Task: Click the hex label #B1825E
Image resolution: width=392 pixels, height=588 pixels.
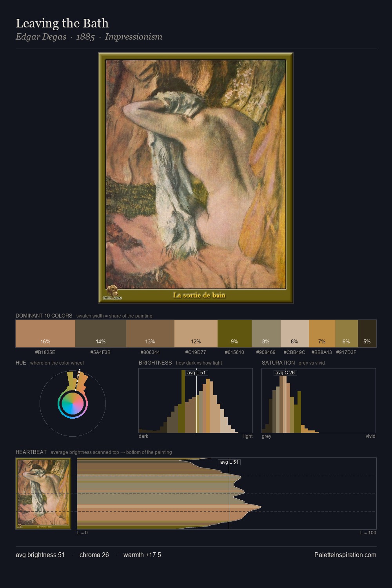Action: point(45,352)
